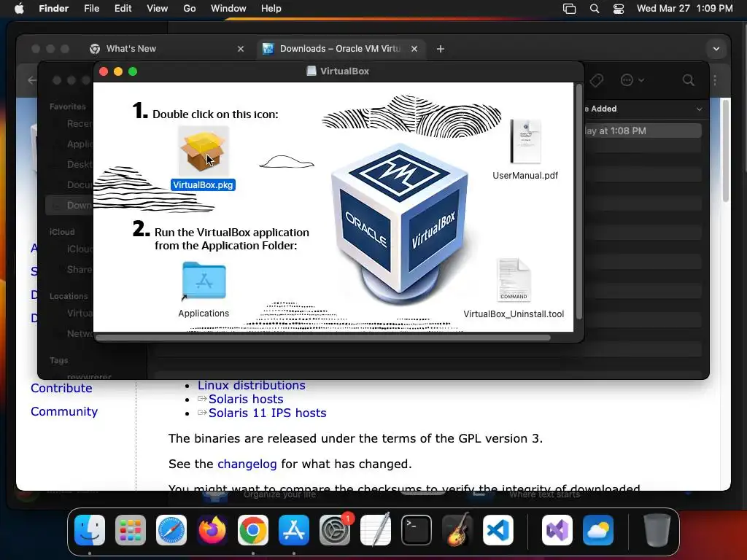Click the Finder window search icon
747x560 pixels.
coord(689,80)
